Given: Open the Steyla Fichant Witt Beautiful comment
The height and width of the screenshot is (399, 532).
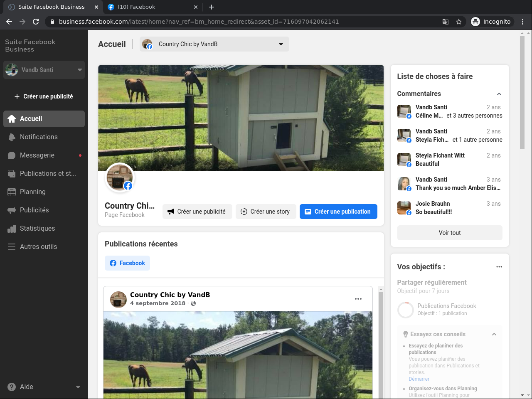Looking at the screenshot, I should (x=450, y=160).
